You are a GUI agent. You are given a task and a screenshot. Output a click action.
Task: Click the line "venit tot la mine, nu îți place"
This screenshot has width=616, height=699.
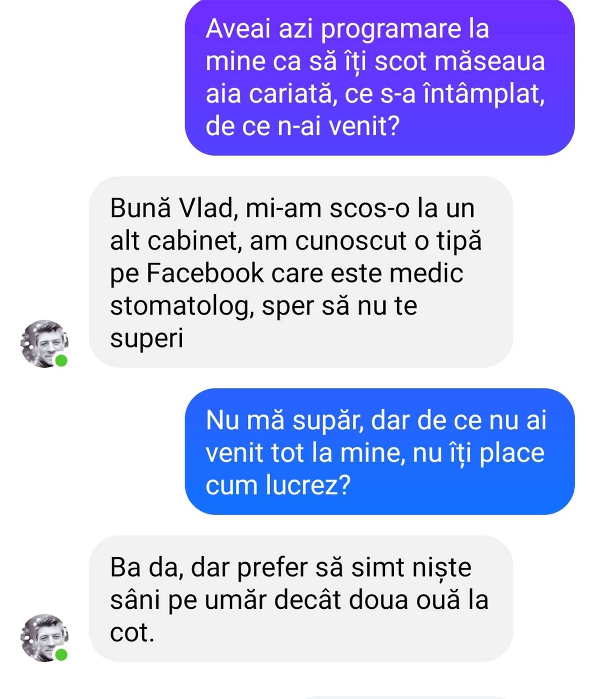(375, 453)
